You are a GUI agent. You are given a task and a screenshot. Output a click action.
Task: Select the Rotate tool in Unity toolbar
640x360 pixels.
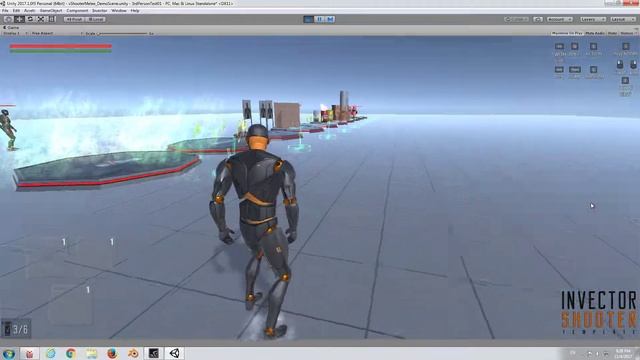[30, 19]
